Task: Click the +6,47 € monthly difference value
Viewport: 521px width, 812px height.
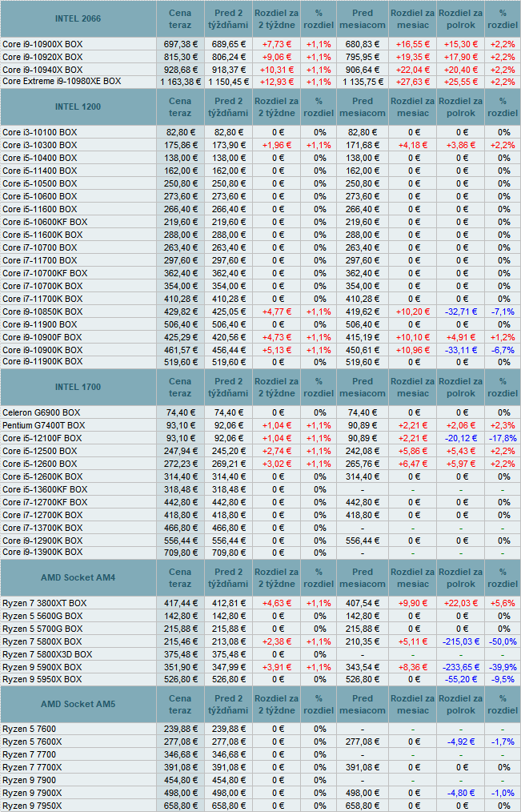Action: pyautogui.click(x=412, y=464)
